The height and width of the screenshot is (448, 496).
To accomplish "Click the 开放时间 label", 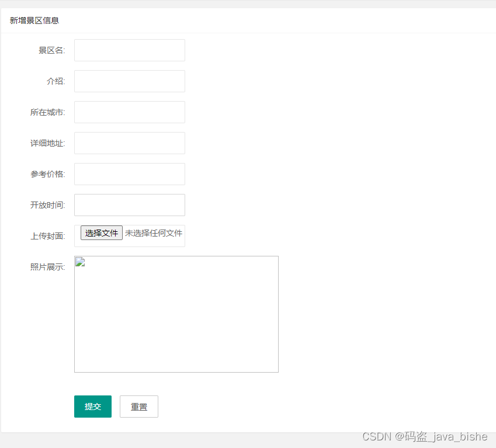I will coord(48,205).
